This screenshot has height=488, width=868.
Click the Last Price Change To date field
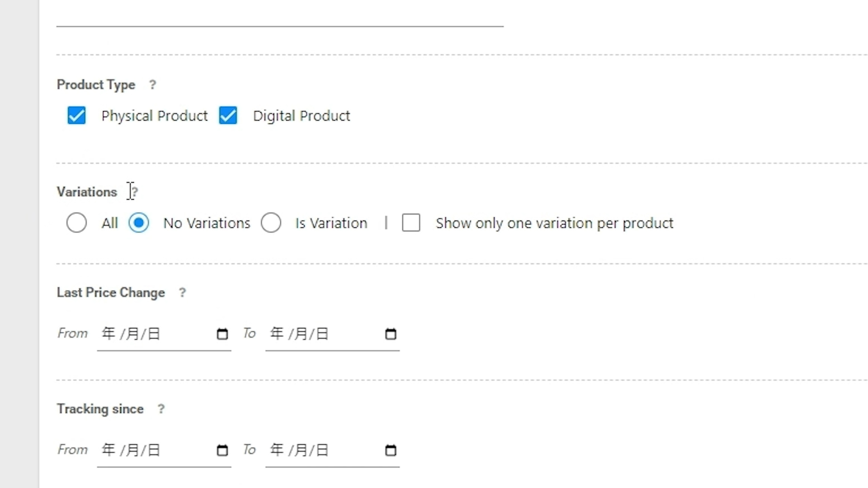[x=322, y=334]
